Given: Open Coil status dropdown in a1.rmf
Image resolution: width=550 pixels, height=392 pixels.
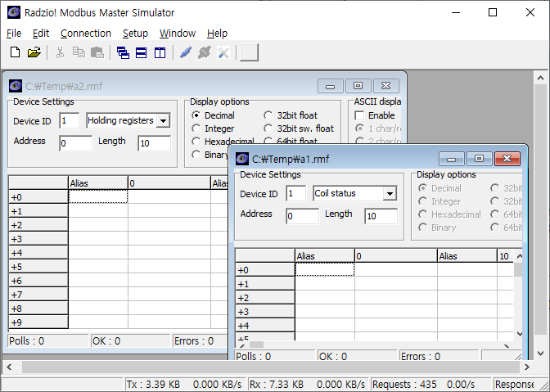Looking at the screenshot, I should tap(390, 194).
